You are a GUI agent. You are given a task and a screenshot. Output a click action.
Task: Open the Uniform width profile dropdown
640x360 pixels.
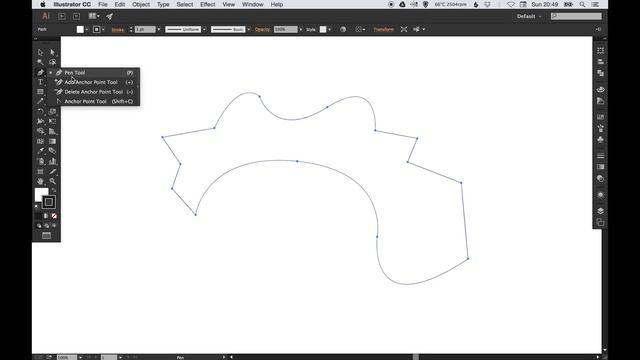coord(204,29)
